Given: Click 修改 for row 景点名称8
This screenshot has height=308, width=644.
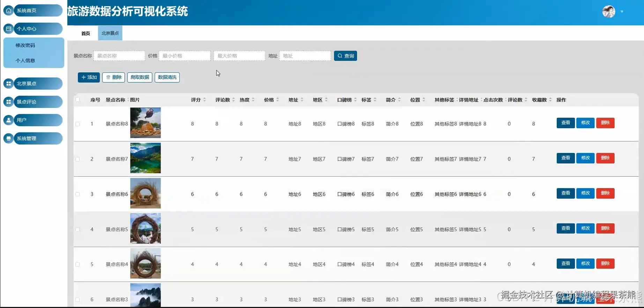Looking at the screenshot, I should click(x=585, y=123).
